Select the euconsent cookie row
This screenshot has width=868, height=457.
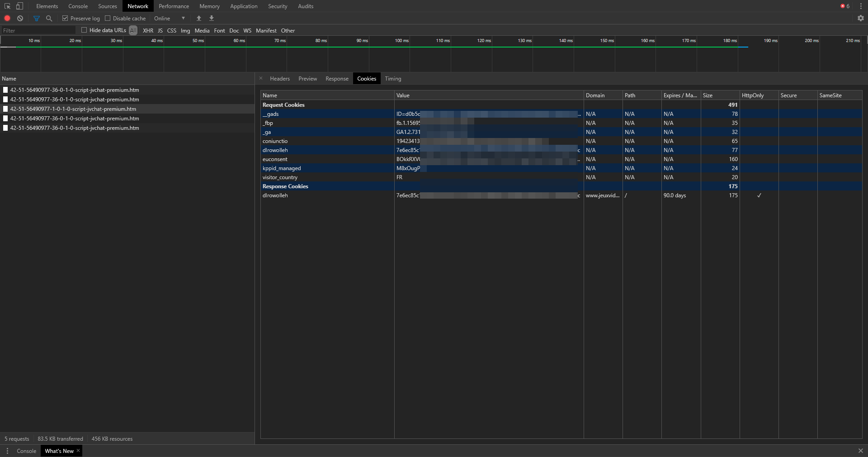click(561, 159)
